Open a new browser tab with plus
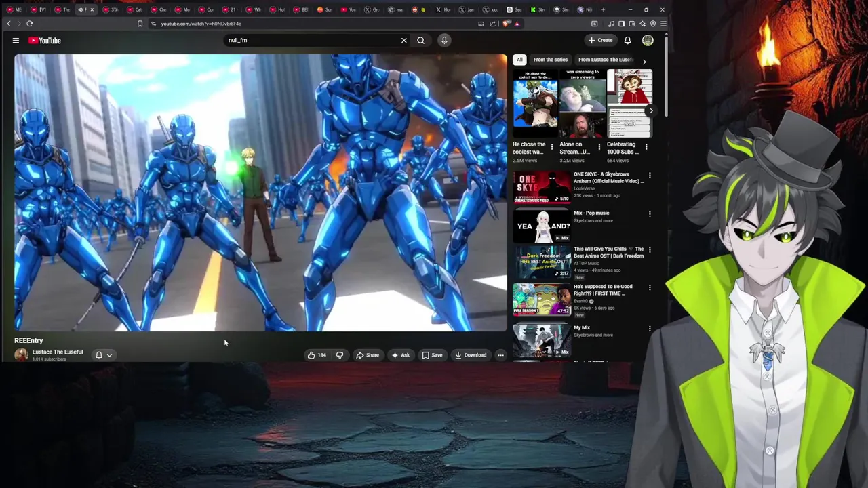Image resolution: width=868 pixels, height=488 pixels. [603, 9]
